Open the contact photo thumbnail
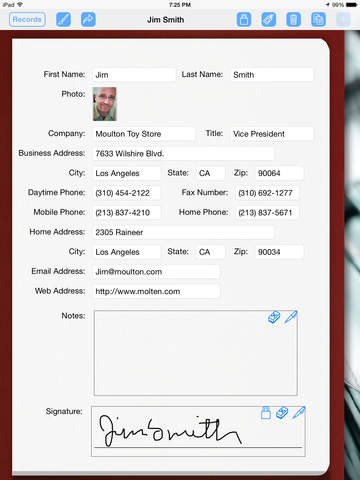 105,104
